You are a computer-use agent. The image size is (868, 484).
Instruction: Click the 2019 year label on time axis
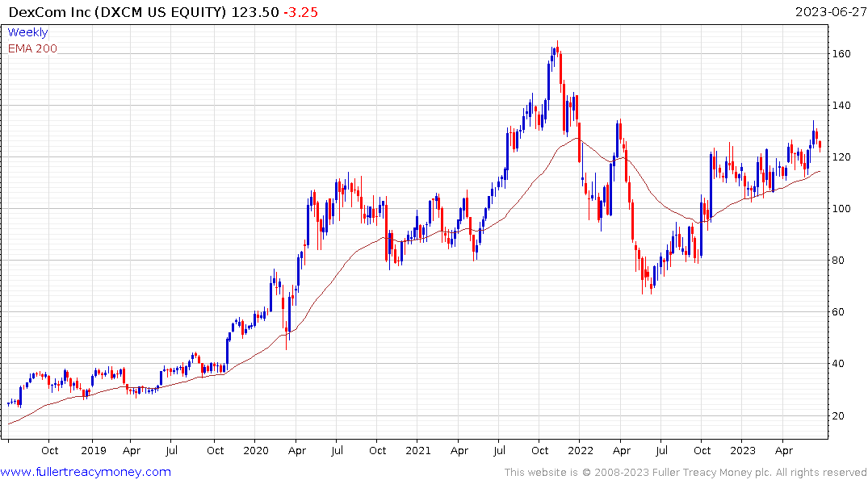coord(93,450)
